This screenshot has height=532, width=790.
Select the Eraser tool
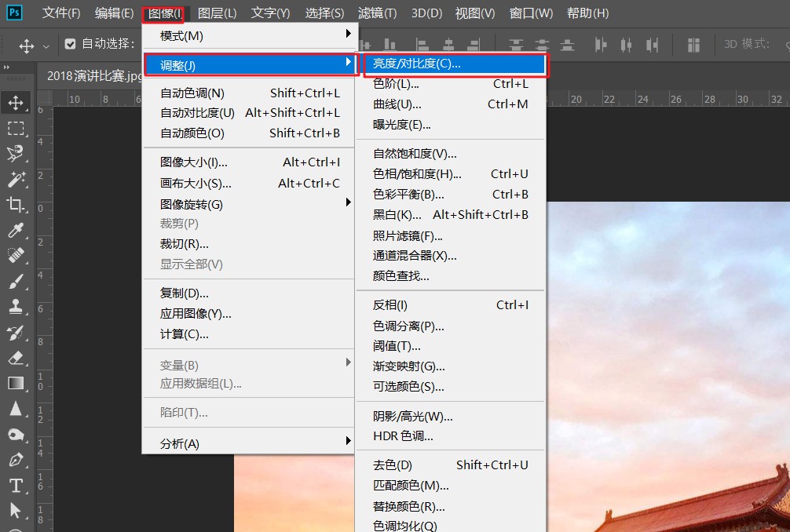16,358
